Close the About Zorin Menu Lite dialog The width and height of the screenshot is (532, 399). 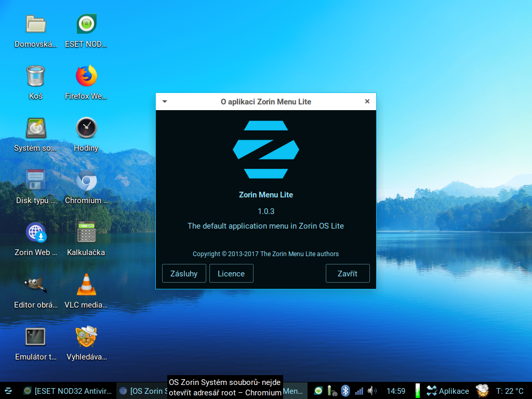tap(367, 101)
